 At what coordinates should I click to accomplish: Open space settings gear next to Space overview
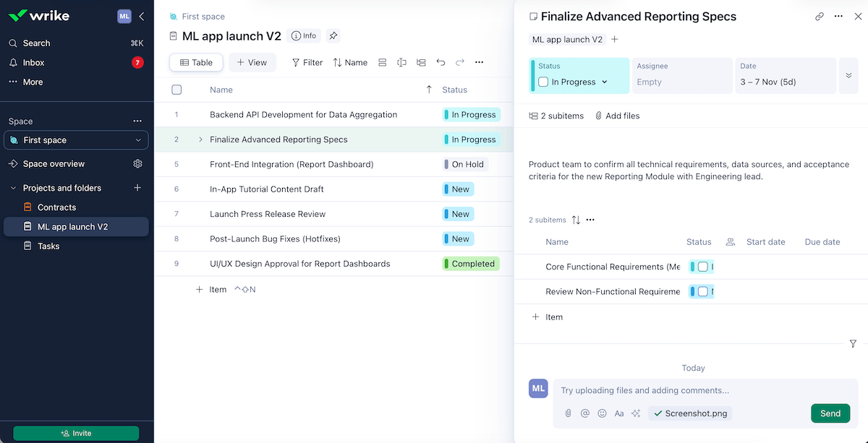click(x=137, y=164)
